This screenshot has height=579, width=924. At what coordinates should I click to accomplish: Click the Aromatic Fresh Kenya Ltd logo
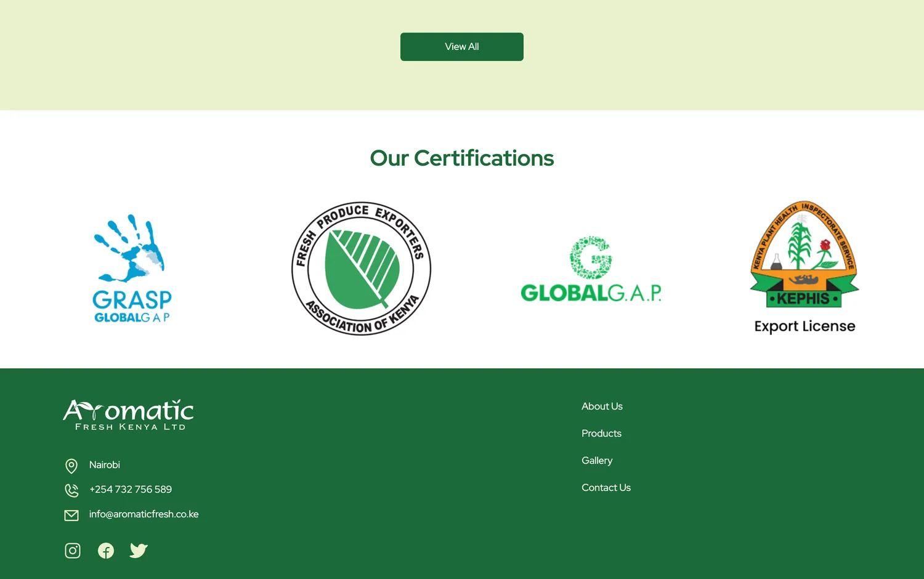[128, 415]
